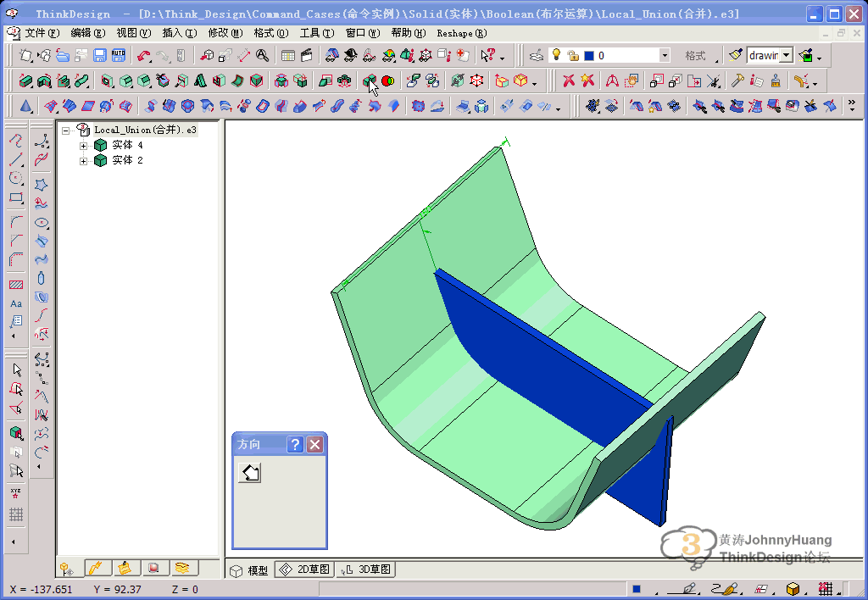Select the Ellipse tool in left toolbar
This screenshot has width=868, height=600.
(x=41, y=223)
